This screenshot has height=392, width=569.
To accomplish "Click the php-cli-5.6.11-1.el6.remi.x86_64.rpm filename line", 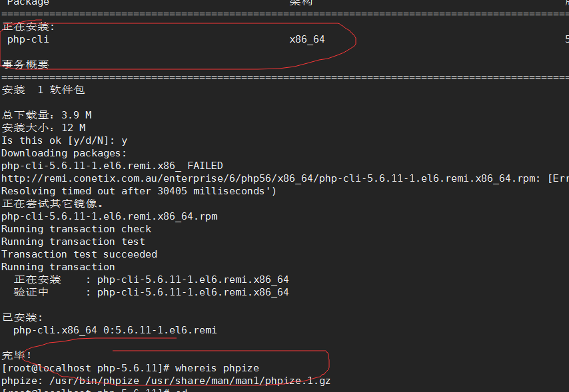I will click(x=109, y=216).
